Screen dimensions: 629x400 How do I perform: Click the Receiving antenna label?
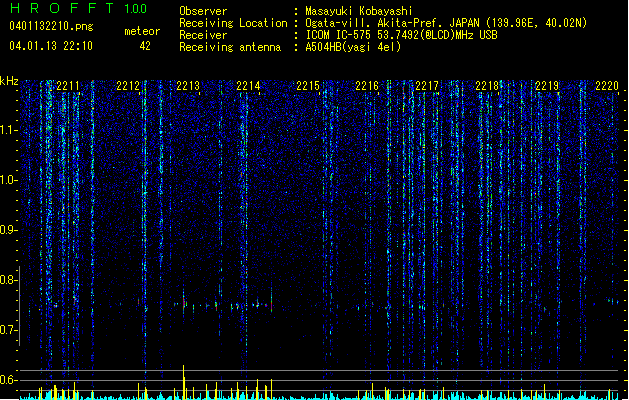point(230,47)
